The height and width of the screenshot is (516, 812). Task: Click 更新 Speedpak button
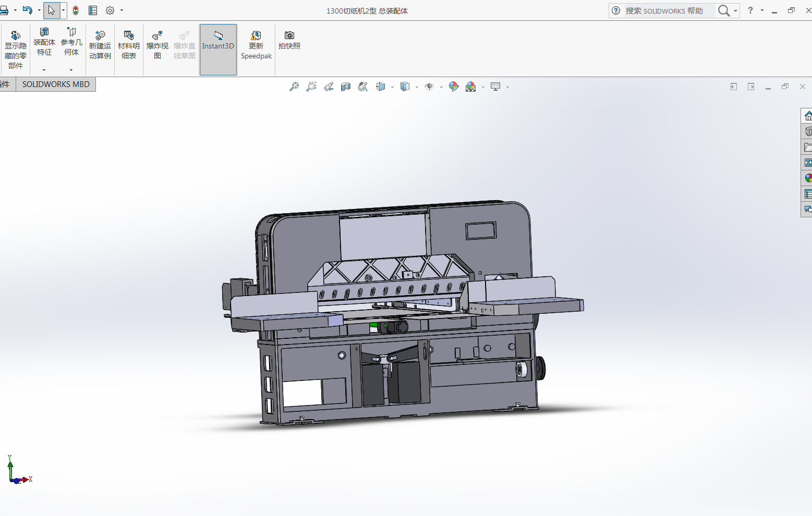pos(256,45)
